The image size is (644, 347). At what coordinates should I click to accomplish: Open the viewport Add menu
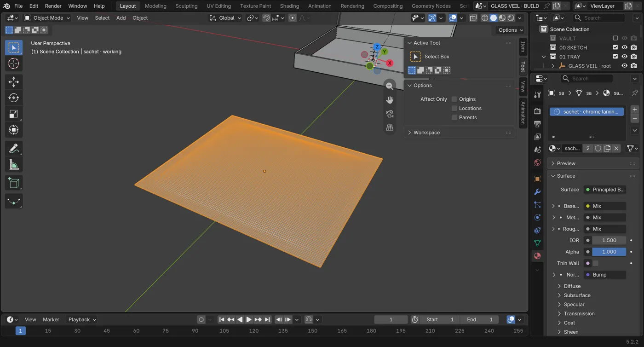[121, 18]
